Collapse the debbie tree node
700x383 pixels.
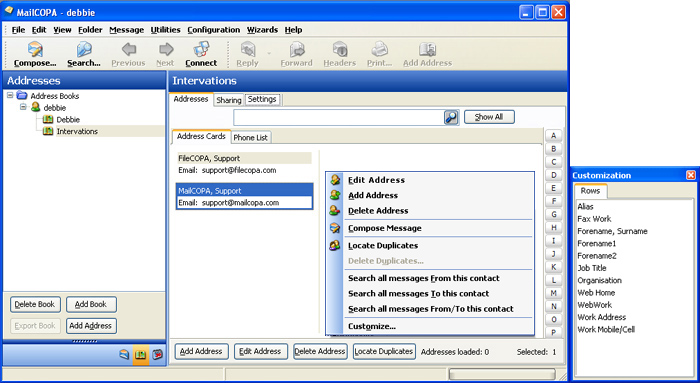pyautogui.click(x=23, y=107)
